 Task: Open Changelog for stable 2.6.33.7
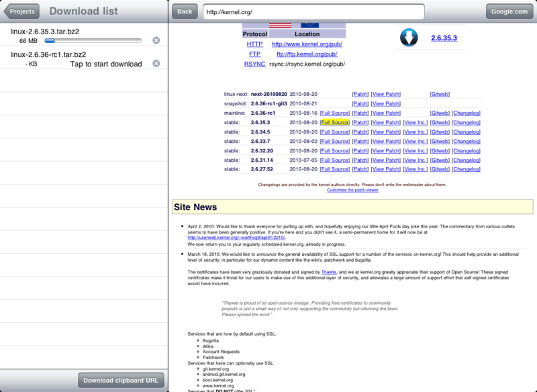click(466, 142)
